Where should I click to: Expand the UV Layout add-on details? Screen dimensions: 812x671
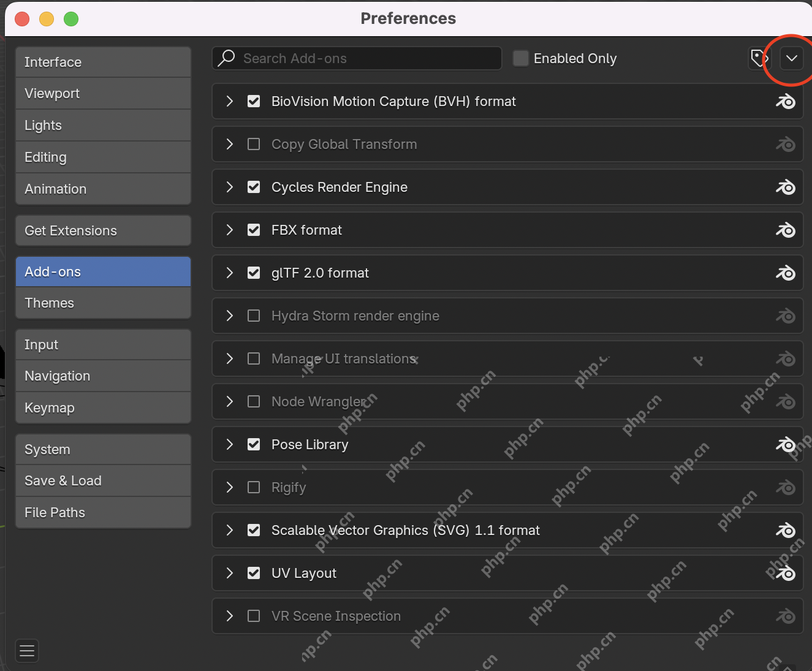pyautogui.click(x=230, y=573)
